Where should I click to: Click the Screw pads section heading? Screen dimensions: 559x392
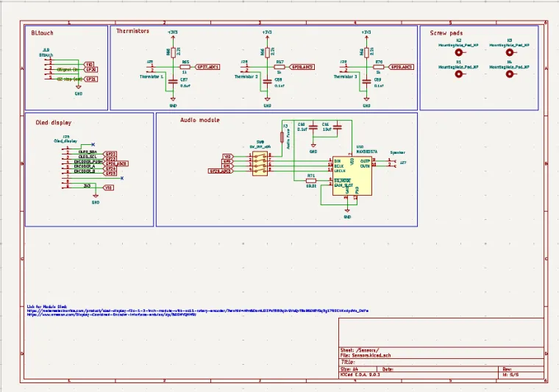pos(446,33)
